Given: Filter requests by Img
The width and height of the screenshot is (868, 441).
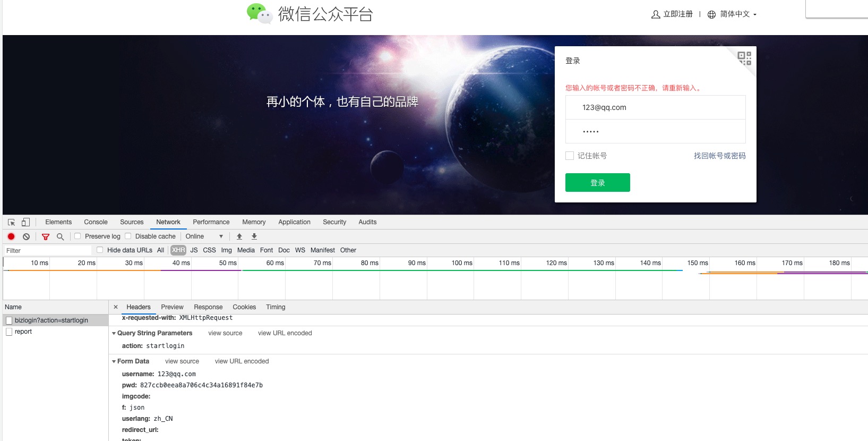Looking at the screenshot, I should 227,250.
